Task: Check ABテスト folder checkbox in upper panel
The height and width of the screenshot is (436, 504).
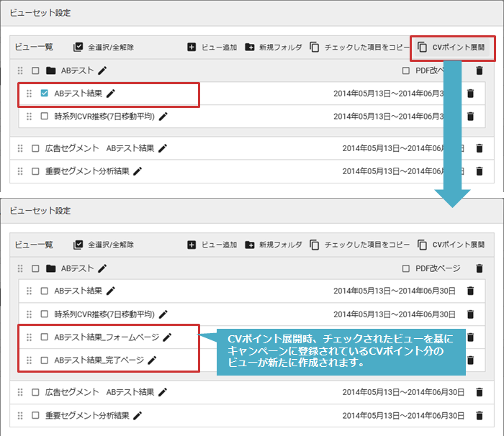Action: click(35, 71)
